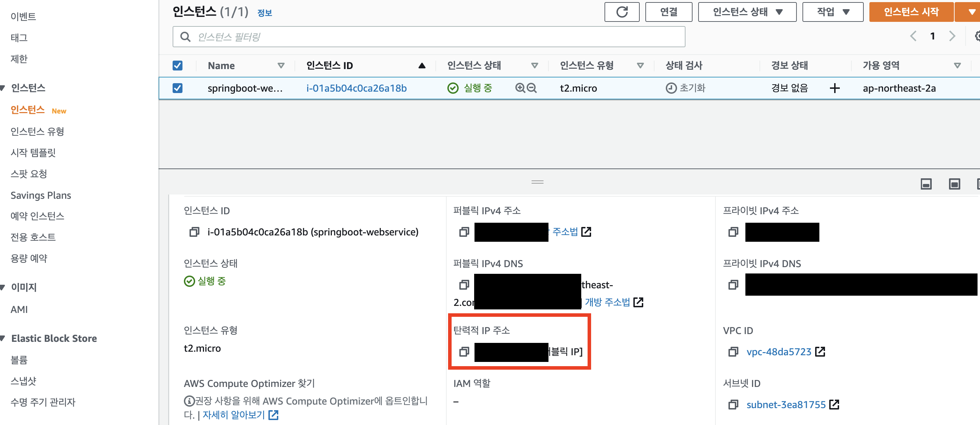Copy the elastic IP address (탄력적 IP 주소)
The height and width of the screenshot is (425, 980).
tap(464, 352)
